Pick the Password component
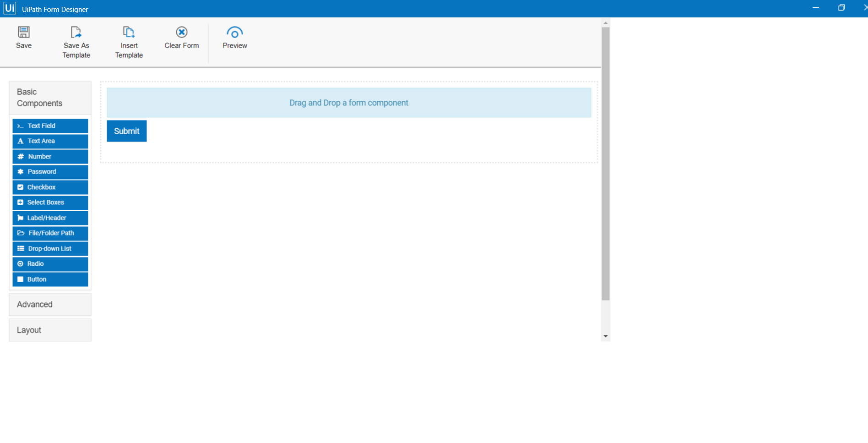 pos(50,172)
